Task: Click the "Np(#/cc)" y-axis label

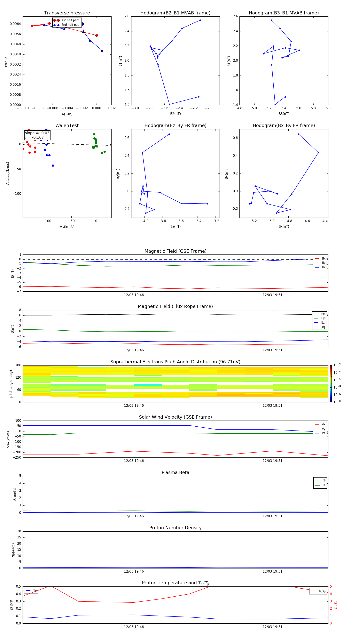Action: tap(13, 550)
